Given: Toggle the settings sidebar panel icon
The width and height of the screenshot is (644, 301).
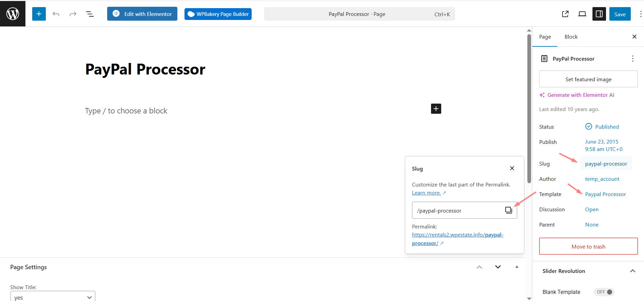Looking at the screenshot, I should coord(599,14).
